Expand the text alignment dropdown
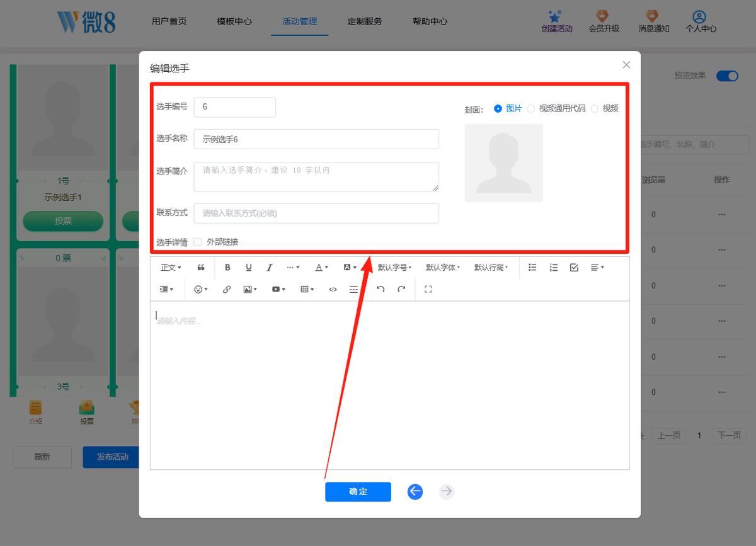This screenshot has width=756, height=546. [x=597, y=268]
